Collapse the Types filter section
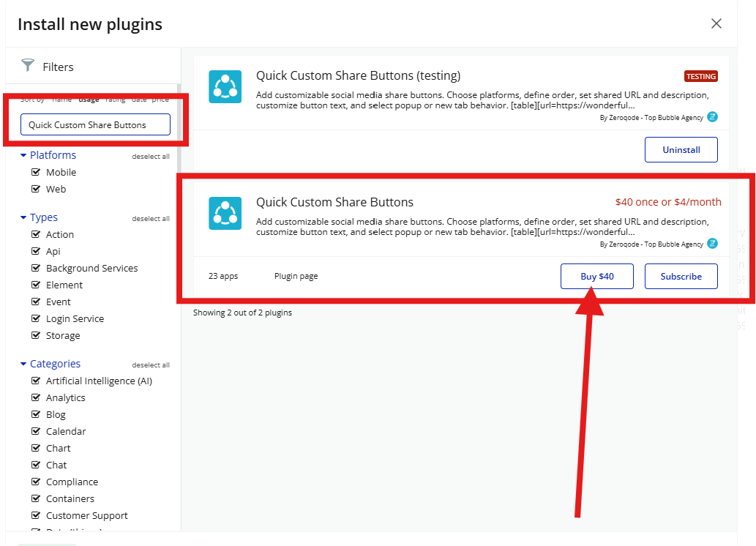The image size is (756, 546). coord(39,217)
